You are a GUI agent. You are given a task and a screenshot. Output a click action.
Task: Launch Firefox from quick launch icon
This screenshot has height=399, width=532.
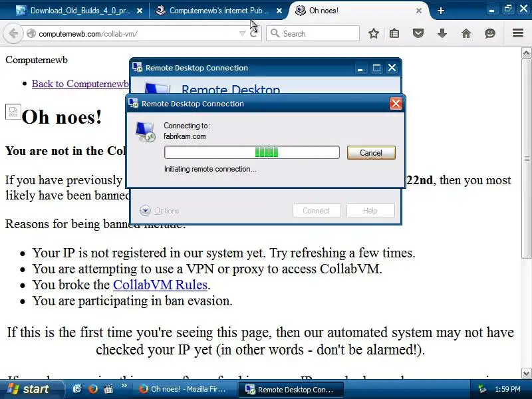(92, 389)
